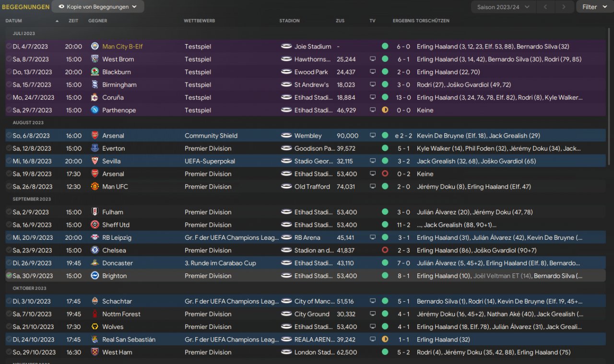Sort by the GEGNER column header

click(x=98, y=21)
